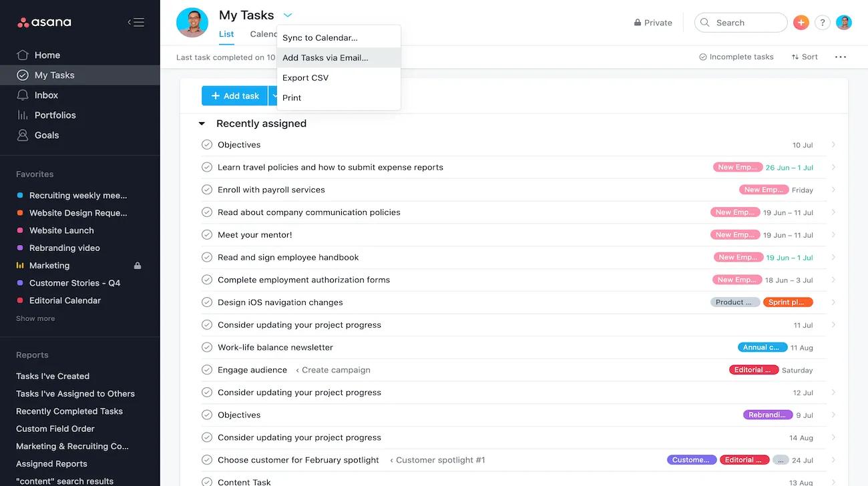The width and height of the screenshot is (868, 486).
Task: Open the Inbox bell icon in sidebar
Action: (23, 95)
